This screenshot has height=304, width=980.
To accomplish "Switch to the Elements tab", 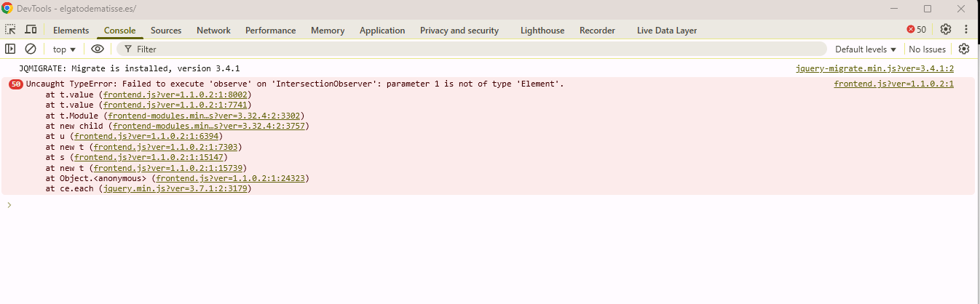I will click(x=71, y=31).
